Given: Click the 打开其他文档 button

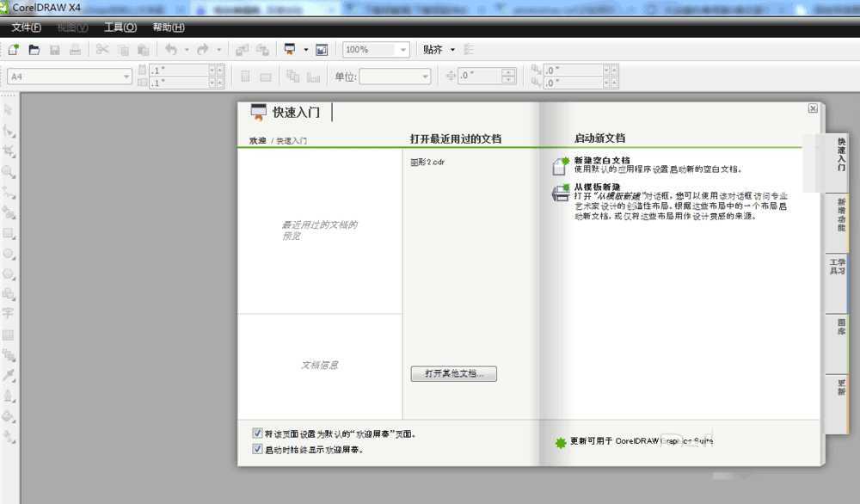Looking at the screenshot, I should [453, 373].
